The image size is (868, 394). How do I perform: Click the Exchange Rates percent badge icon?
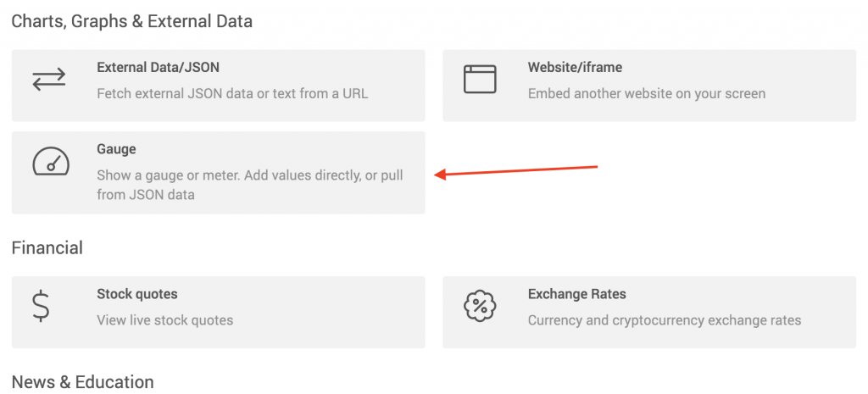tap(480, 306)
